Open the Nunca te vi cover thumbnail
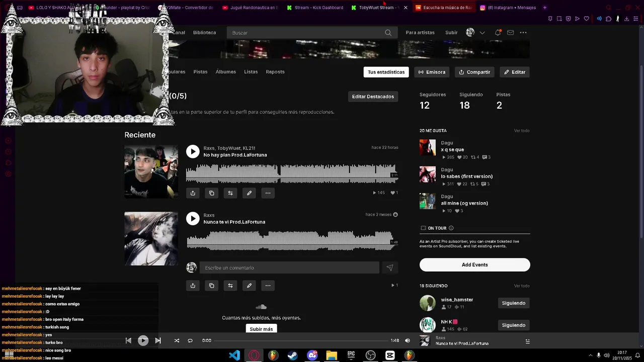This screenshot has width=644, height=362. click(x=151, y=238)
